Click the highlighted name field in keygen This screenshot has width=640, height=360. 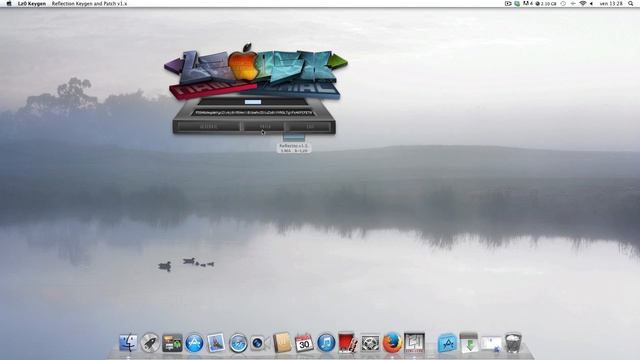pos(253,102)
